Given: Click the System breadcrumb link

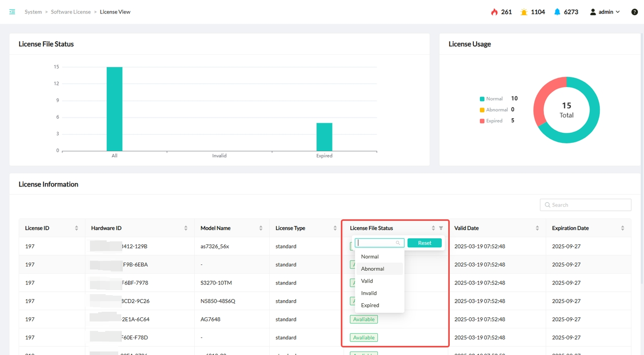Looking at the screenshot, I should 33,12.
